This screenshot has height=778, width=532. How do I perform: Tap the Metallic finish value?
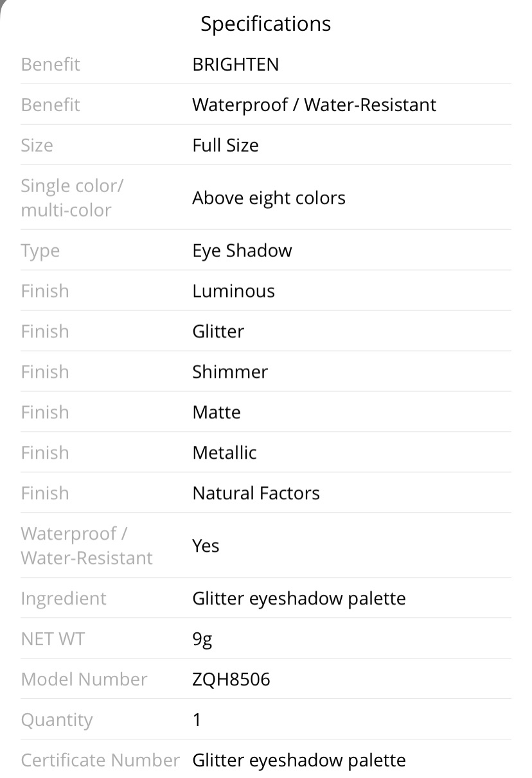pos(224,453)
